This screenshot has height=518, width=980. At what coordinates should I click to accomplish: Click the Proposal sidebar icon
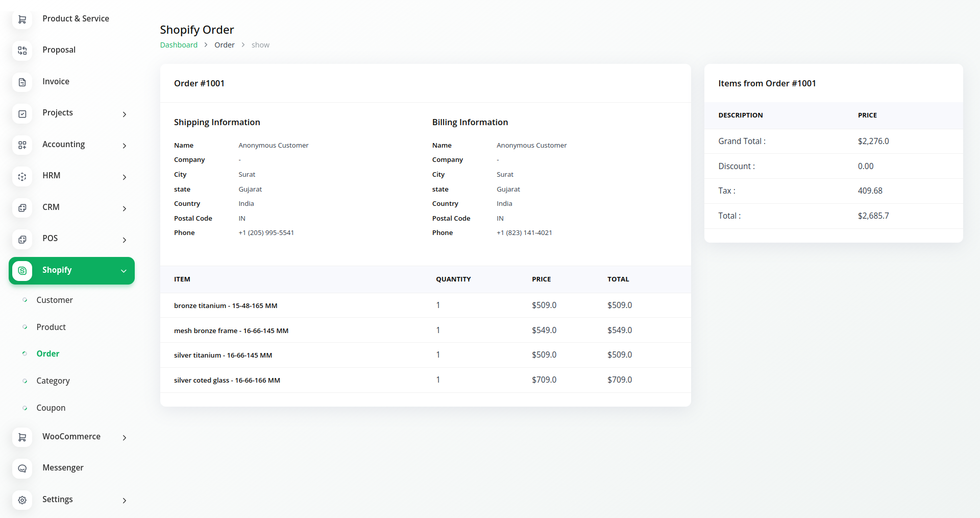tap(22, 51)
